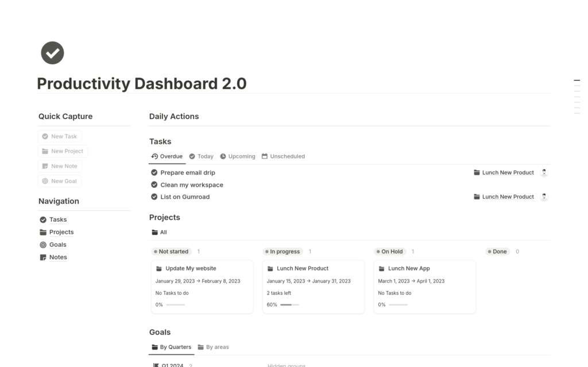Image resolution: width=588 pixels, height=367 pixels.
Task: Click the Unscheduled calendar icon
Action: 265,156
